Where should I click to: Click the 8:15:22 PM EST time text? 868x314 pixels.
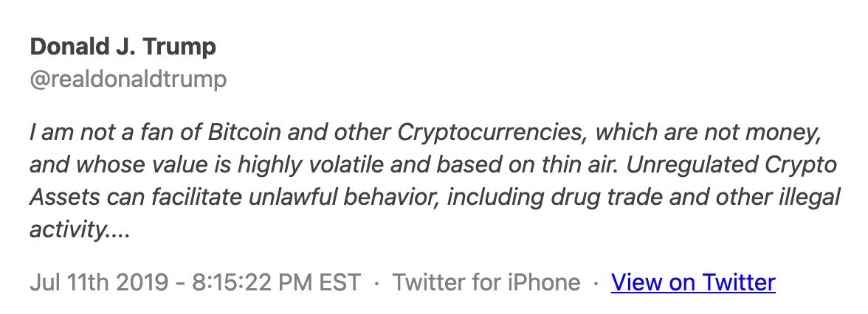click(x=276, y=282)
